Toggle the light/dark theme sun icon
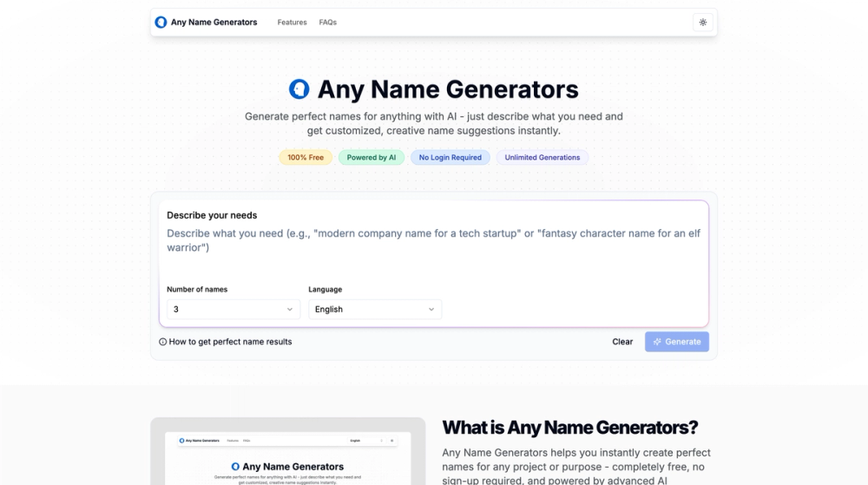The image size is (868, 485). [x=702, y=23]
